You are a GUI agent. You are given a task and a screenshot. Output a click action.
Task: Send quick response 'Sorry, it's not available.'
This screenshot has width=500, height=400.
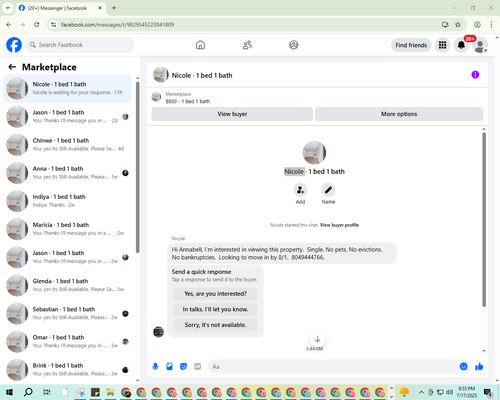coord(215,325)
